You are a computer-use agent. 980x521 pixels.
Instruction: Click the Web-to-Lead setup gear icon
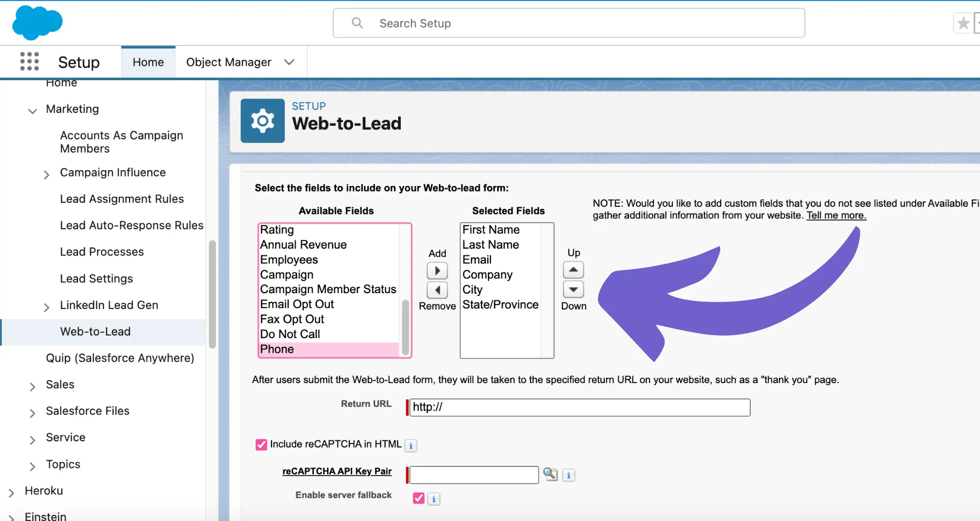pyautogui.click(x=262, y=121)
